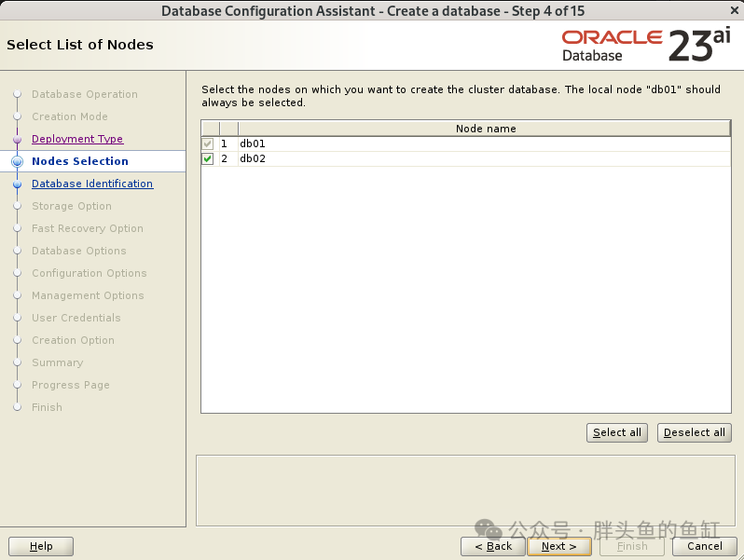Screen dimensions: 744x560
Task: Click the Database Operation step
Action: coord(85,94)
